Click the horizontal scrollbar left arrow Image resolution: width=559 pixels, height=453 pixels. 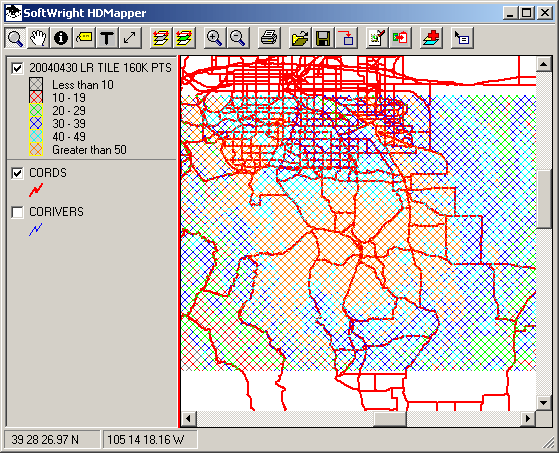click(189, 418)
